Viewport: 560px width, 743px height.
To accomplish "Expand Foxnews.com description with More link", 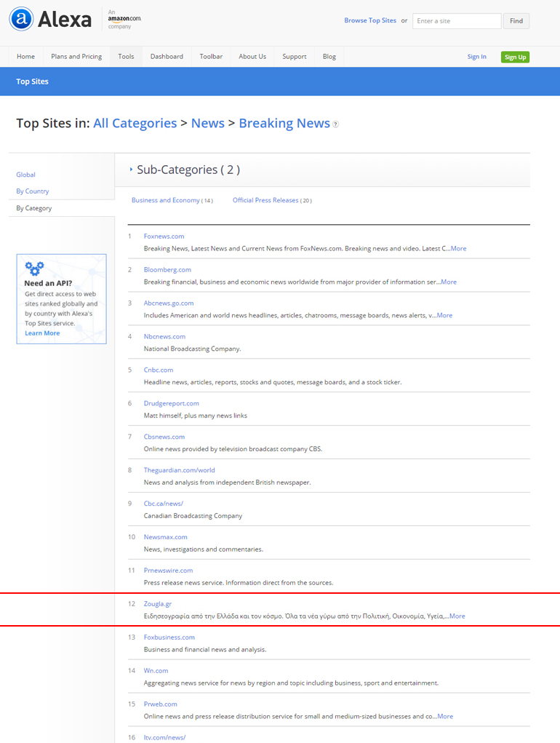I will pyautogui.click(x=458, y=249).
